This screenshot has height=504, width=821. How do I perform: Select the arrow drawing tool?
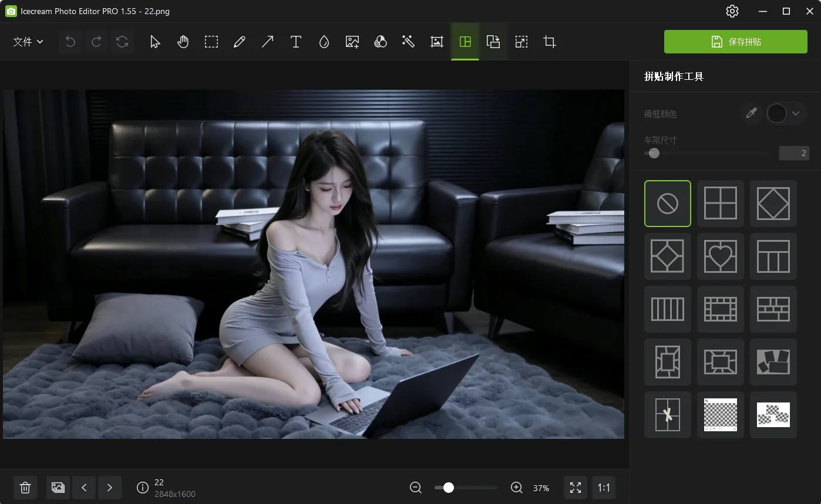coord(267,42)
